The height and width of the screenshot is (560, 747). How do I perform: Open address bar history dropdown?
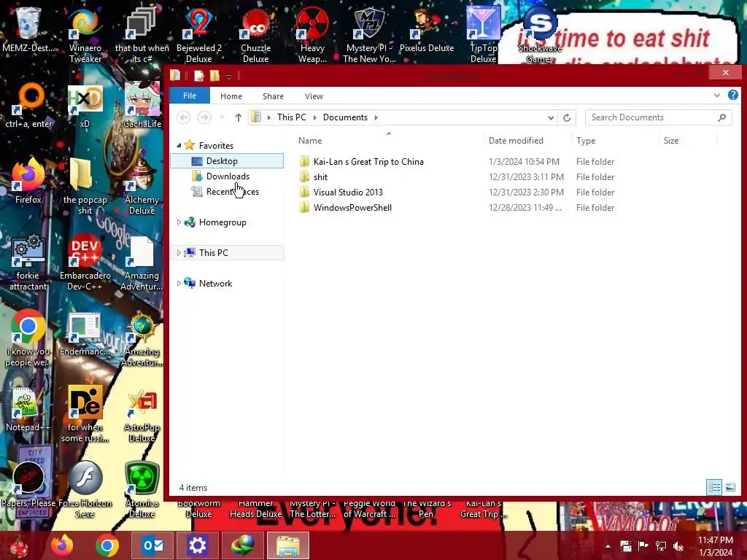pos(551,117)
